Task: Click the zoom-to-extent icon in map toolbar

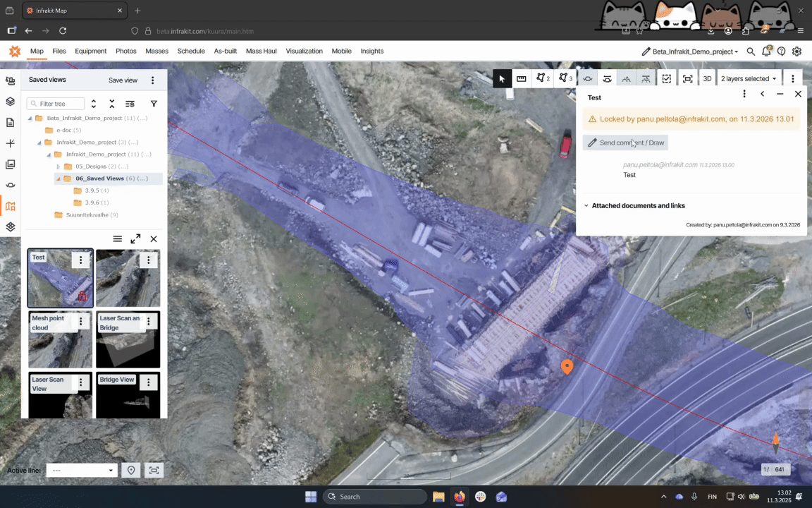Action: pyautogui.click(x=687, y=79)
